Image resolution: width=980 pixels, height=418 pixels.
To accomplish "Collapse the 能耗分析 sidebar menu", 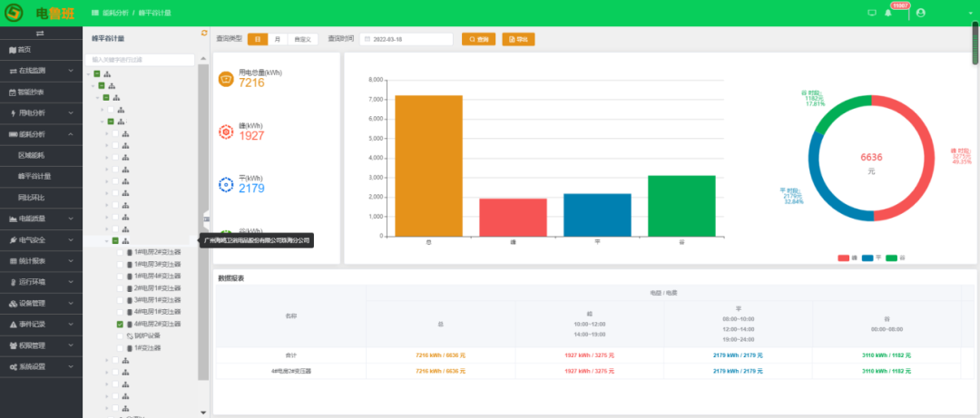I will point(41,134).
